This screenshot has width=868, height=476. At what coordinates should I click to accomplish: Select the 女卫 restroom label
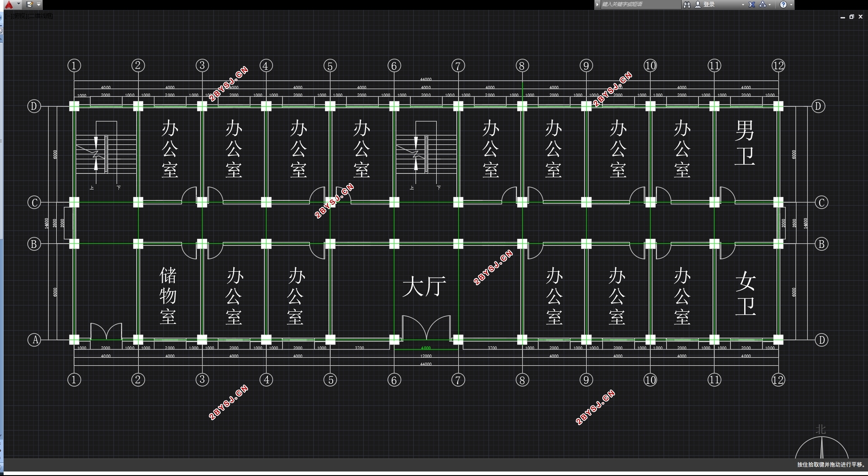746,293
